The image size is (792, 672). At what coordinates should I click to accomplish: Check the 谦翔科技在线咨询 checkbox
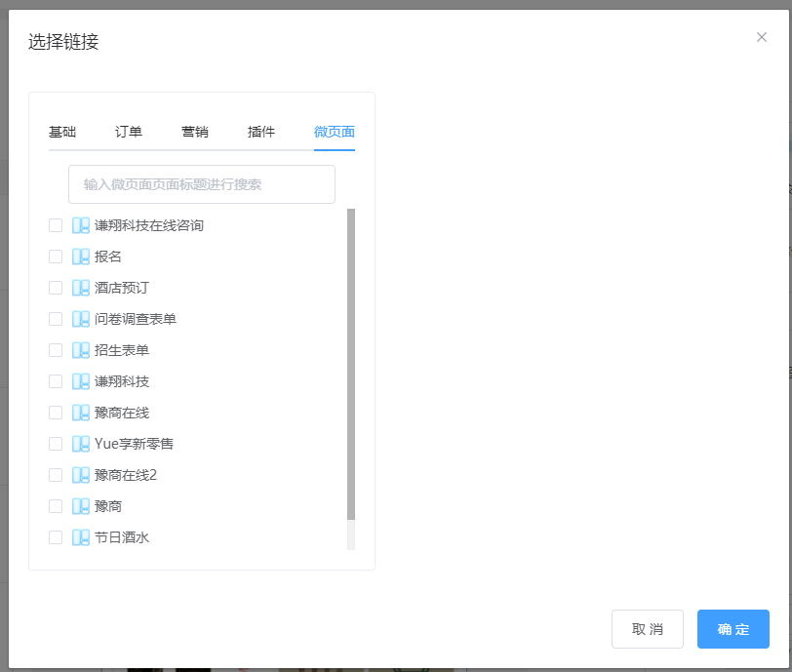tap(56, 225)
